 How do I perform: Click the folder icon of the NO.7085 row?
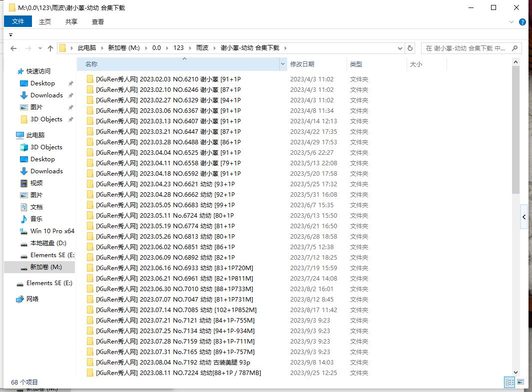(x=90, y=310)
